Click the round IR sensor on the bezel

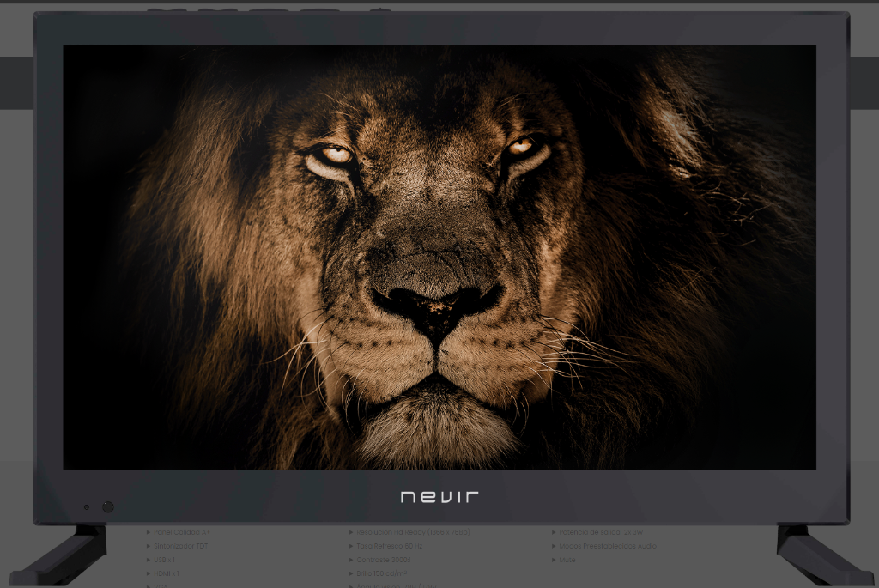[x=108, y=506]
